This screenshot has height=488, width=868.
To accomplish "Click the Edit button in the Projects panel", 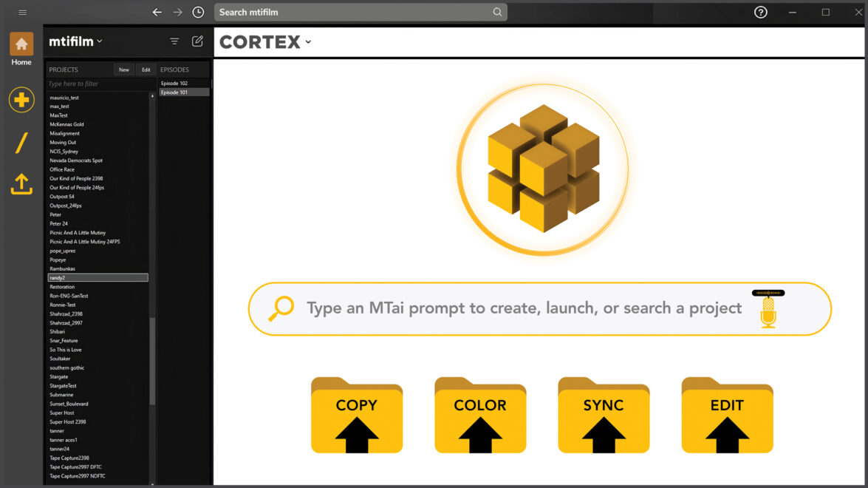I will [146, 69].
